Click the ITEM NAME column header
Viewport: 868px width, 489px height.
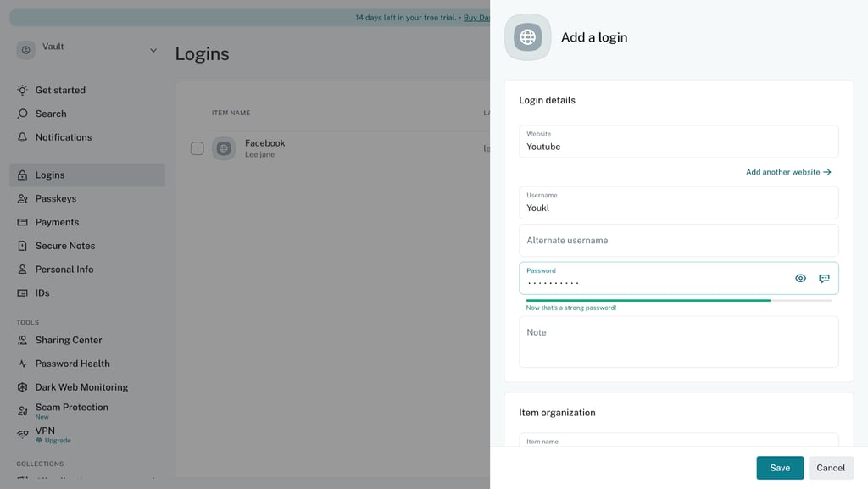click(x=231, y=113)
